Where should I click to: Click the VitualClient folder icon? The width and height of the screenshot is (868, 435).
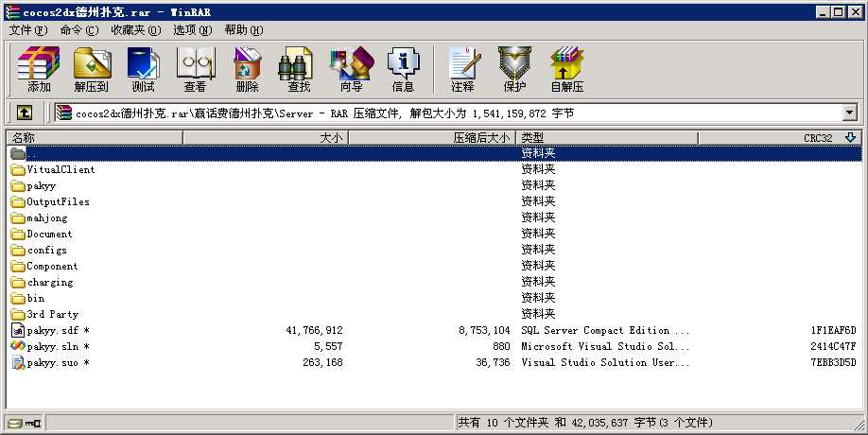pos(18,169)
